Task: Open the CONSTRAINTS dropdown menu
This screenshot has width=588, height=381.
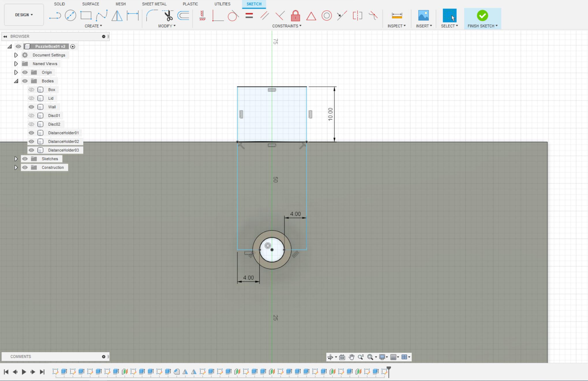Action: [x=287, y=26]
